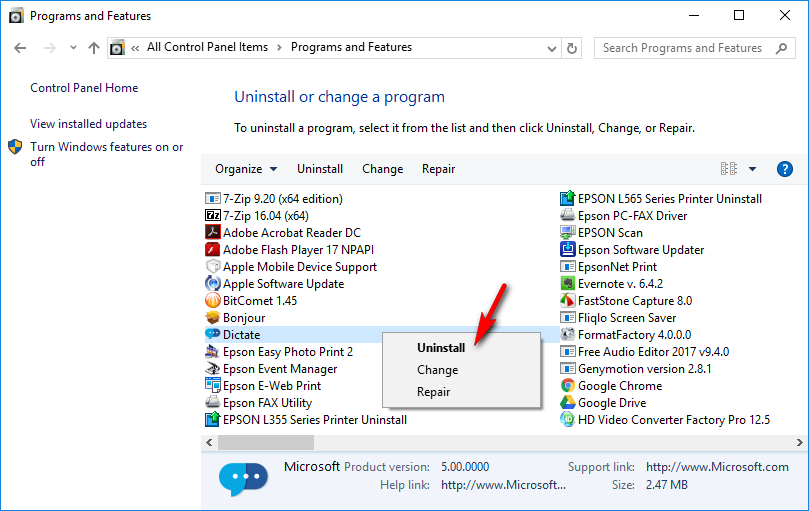Select the Apple Software Update icon

[x=213, y=284]
